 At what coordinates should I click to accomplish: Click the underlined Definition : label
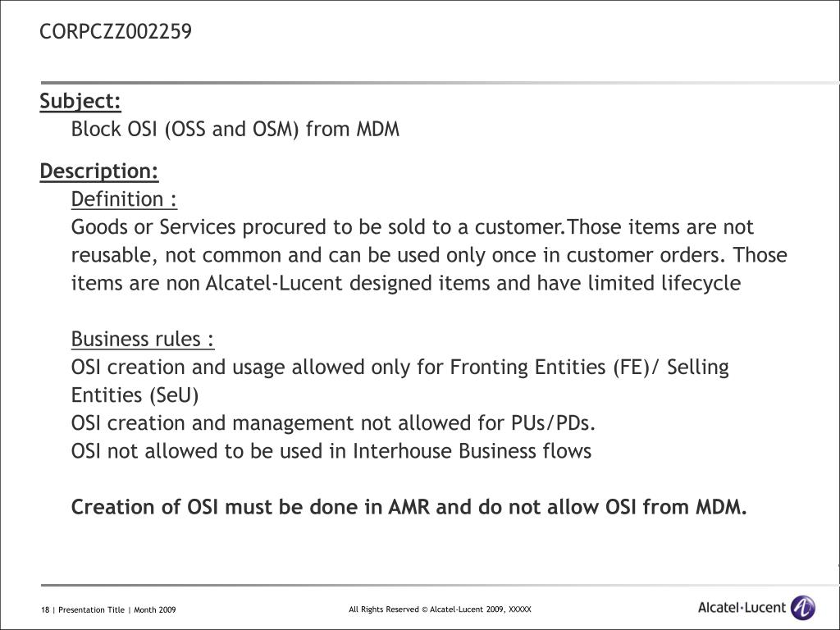tap(124, 199)
